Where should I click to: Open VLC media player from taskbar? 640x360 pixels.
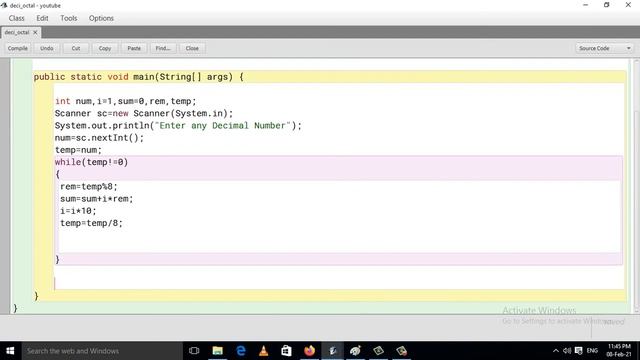(264, 351)
